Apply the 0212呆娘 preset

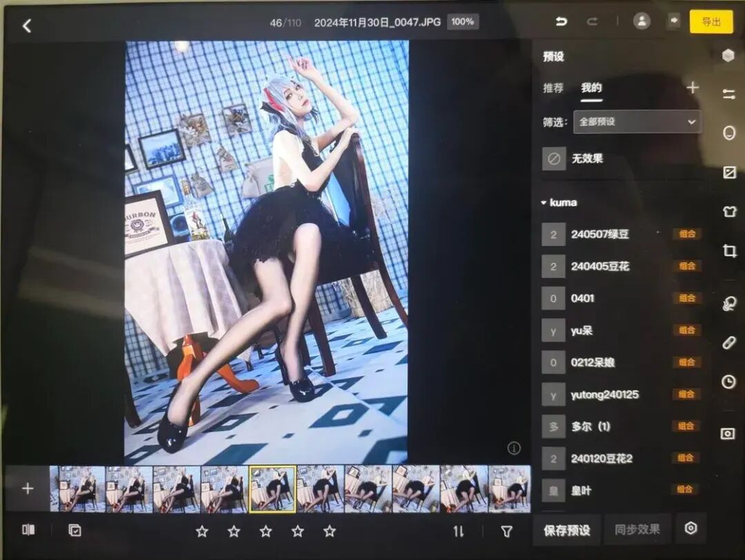pyautogui.click(x=621, y=362)
